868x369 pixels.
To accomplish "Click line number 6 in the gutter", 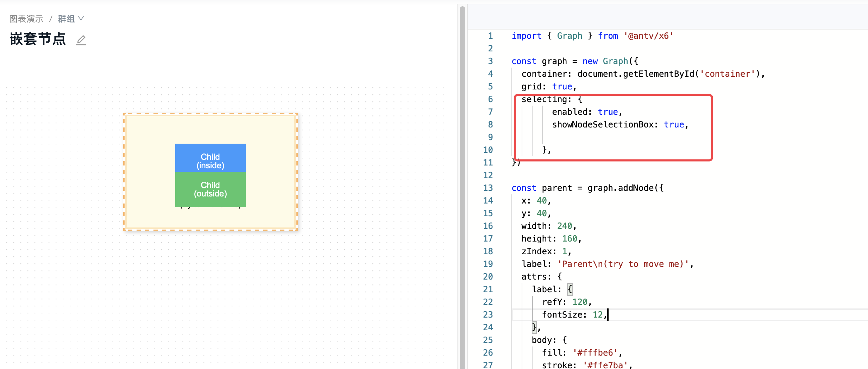I will tap(490, 99).
